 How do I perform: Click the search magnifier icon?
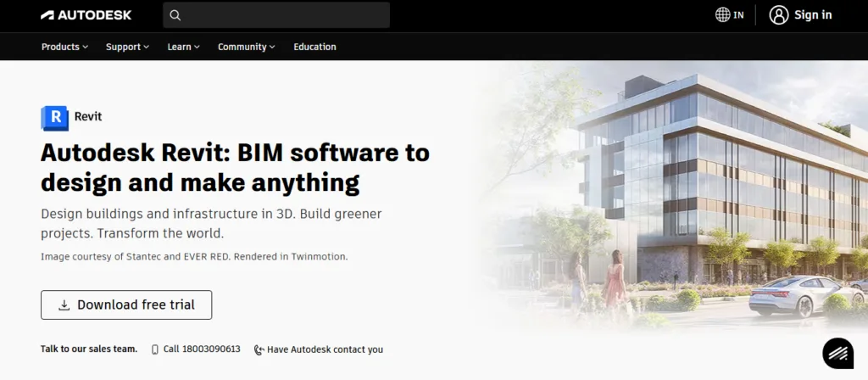click(175, 15)
